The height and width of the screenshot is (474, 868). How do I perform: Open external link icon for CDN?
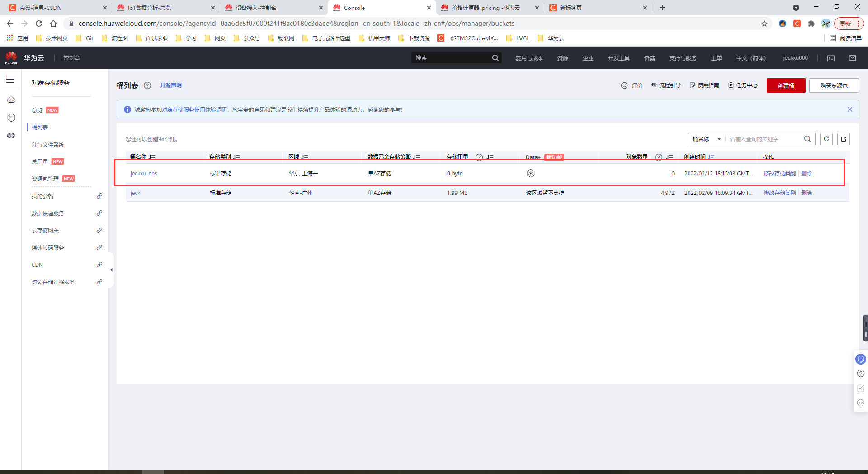coord(99,265)
